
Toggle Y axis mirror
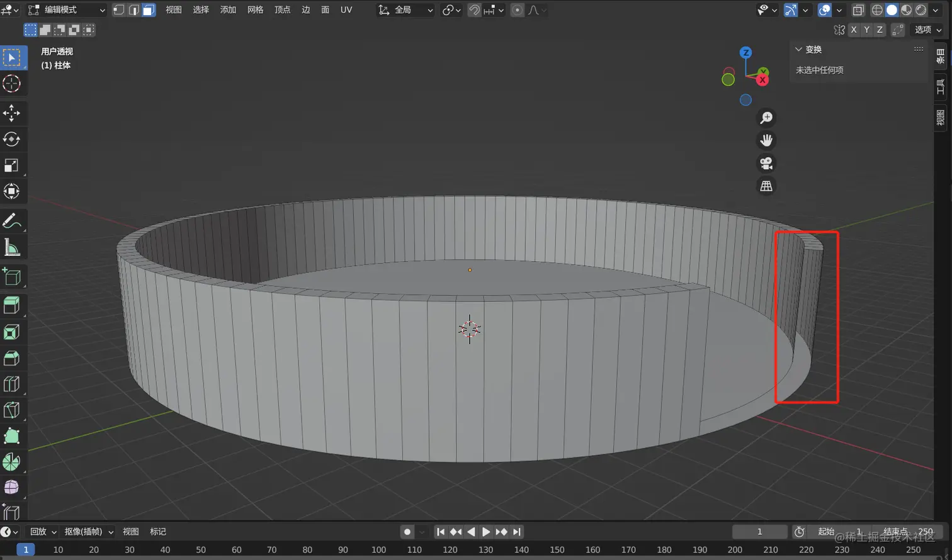866,30
